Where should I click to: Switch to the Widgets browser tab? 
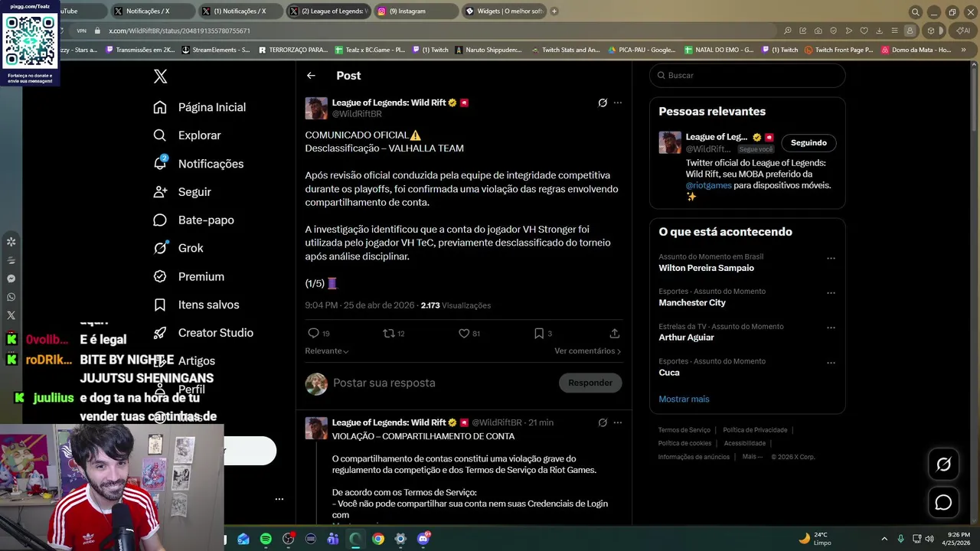pyautogui.click(x=504, y=11)
